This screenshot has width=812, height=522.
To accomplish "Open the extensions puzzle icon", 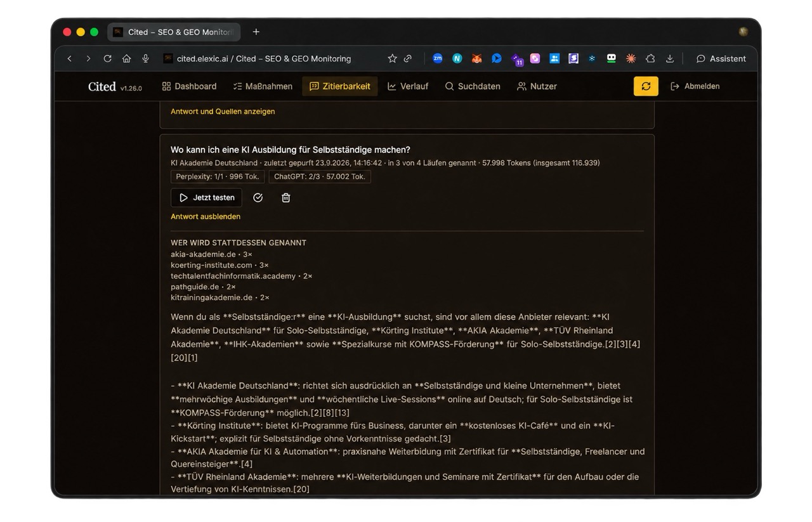I will click(650, 58).
